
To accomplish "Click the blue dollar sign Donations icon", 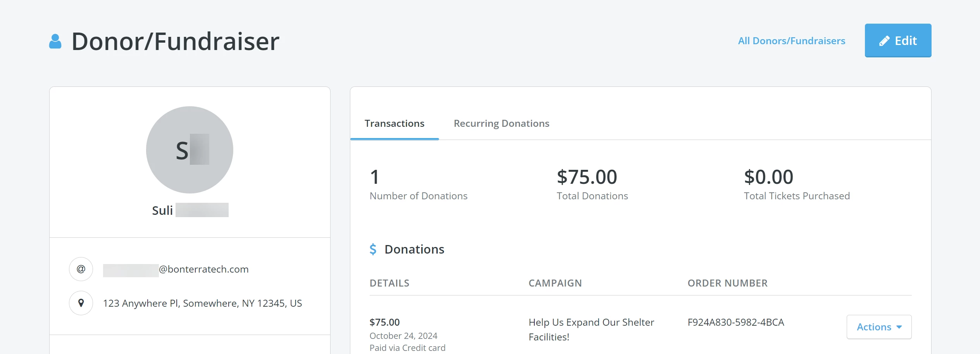I will pos(373,249).
